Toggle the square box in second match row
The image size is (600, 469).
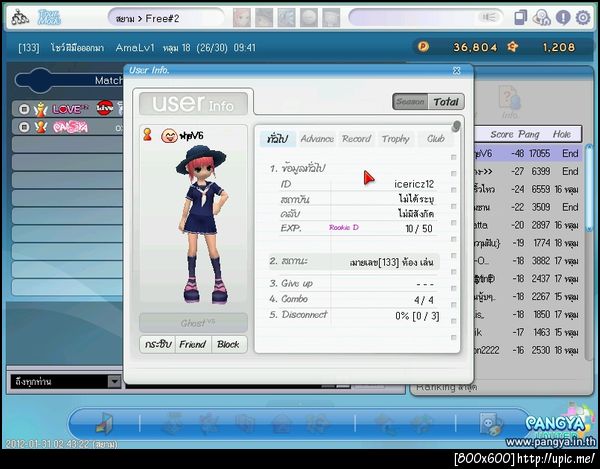pos(24,127)
